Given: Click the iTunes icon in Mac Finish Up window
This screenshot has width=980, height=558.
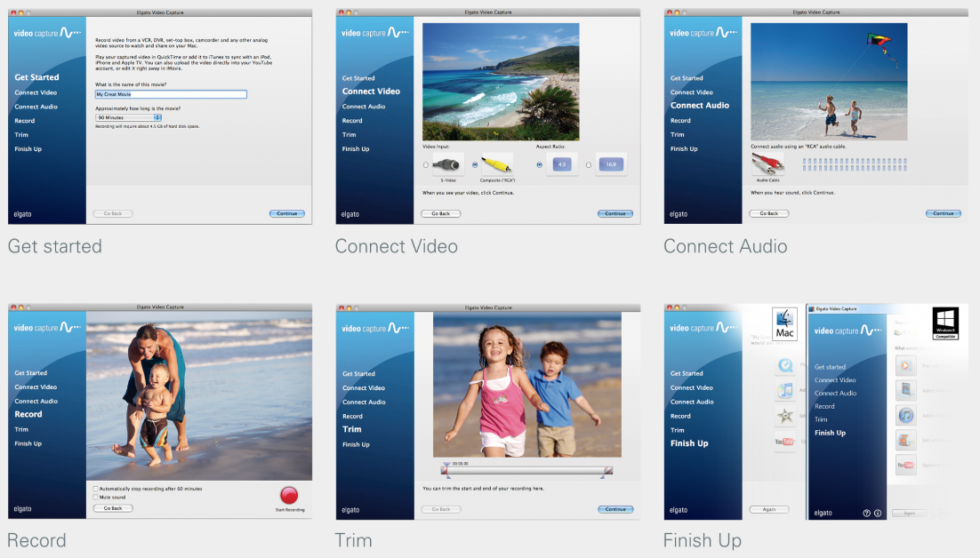Looking at the screenshot, I should point(785,390).
